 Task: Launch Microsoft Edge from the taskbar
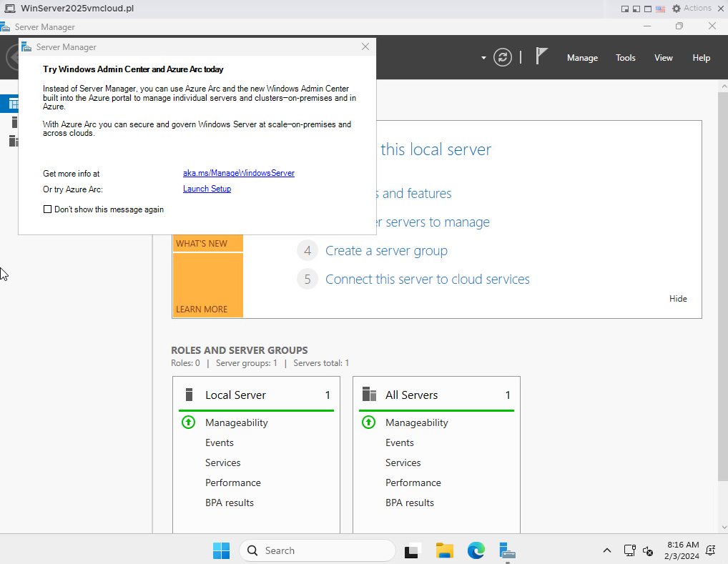476,550
